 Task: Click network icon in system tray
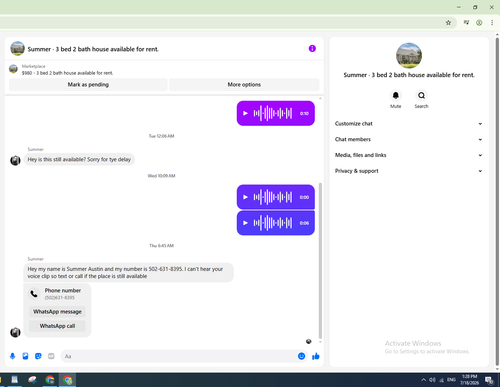[442, 380]
